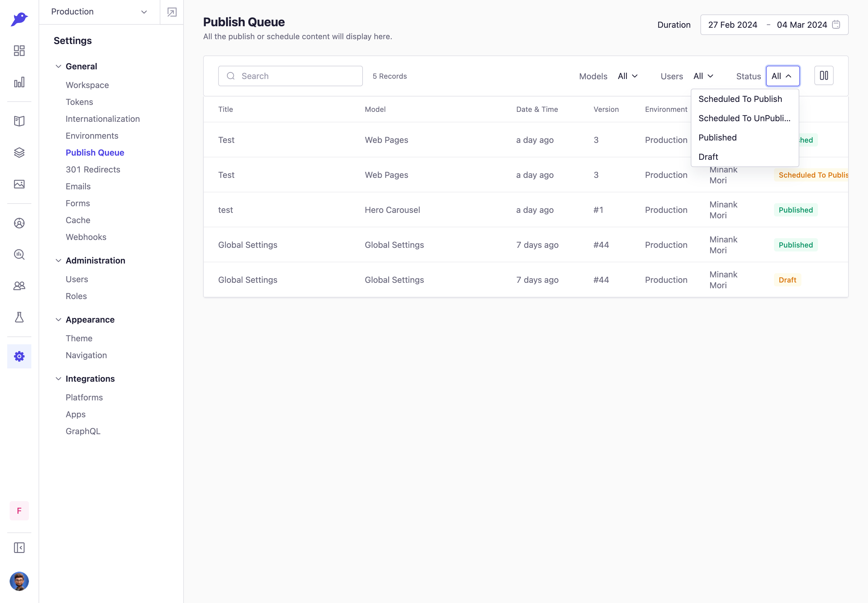Open Apps integrations page
This screenshot has width=868, height=603.
point(76,415)
